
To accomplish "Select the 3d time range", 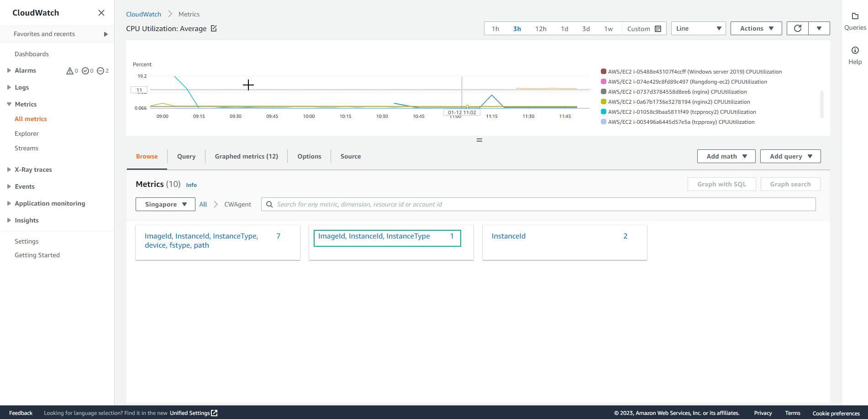I will pos(586,29).
